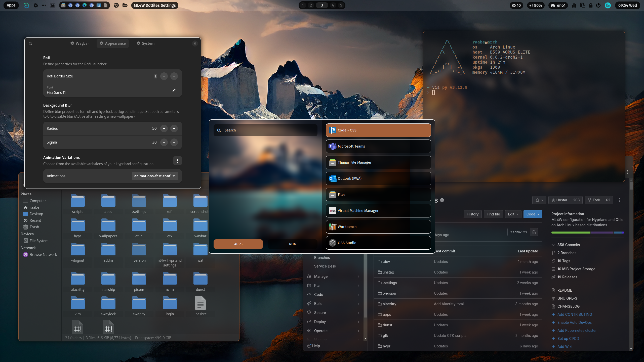Open the clipboard icon in the system tray

pyautogui.click(x=582, y=5)
